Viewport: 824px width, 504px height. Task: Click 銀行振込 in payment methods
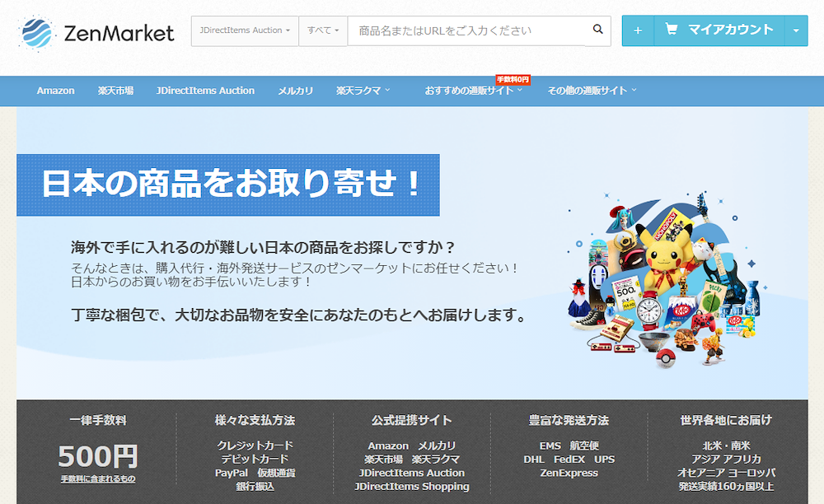(255, 486)
